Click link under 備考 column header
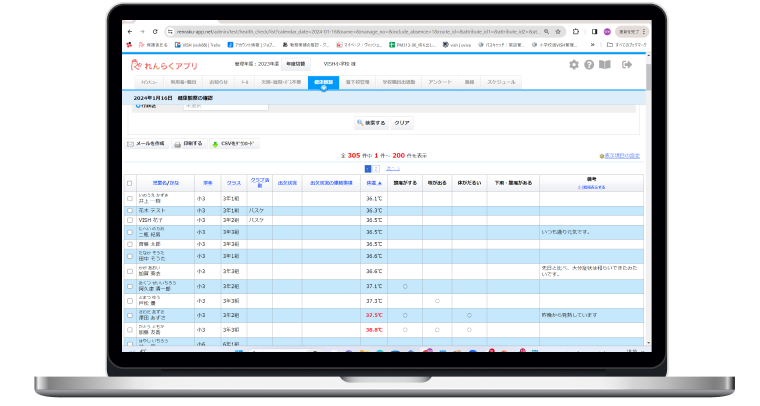760x406 pixels. [x=591, y=187]
